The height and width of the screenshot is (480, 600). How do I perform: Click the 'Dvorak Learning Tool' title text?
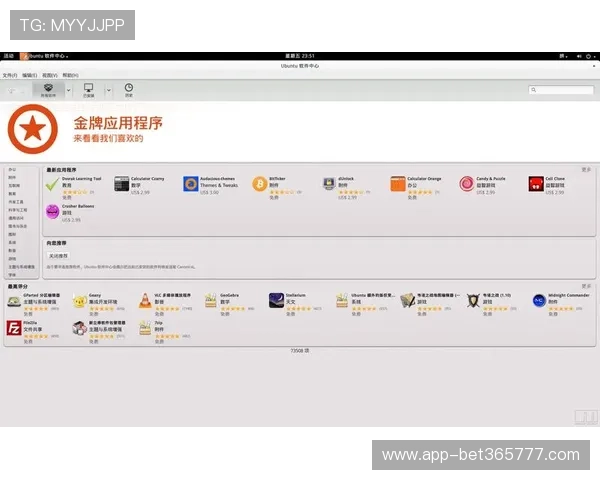pos(82,179)
